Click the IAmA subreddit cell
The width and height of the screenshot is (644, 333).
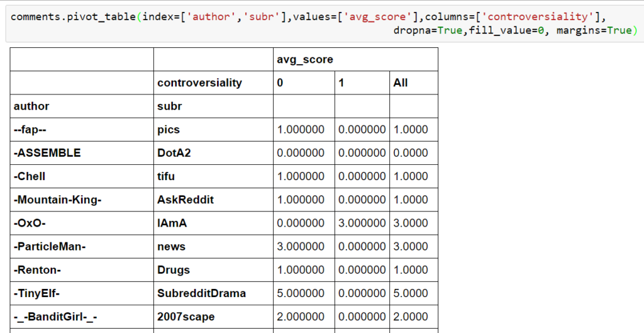click(x=171, y=223)
